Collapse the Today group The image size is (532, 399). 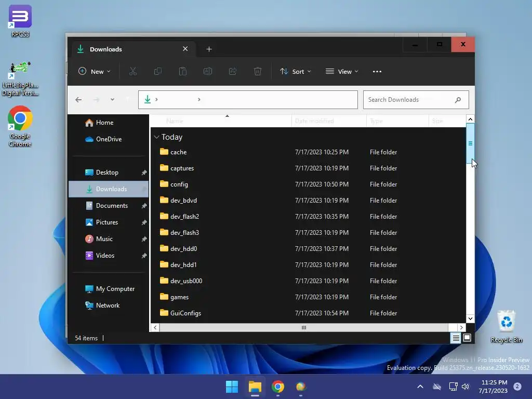pos(157,137)
